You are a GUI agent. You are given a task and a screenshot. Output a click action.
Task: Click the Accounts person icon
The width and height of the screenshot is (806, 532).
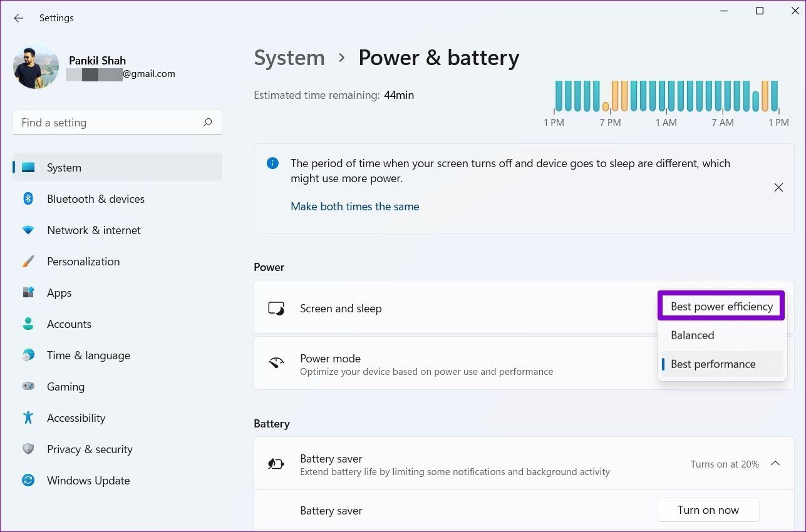click(28, 324)
